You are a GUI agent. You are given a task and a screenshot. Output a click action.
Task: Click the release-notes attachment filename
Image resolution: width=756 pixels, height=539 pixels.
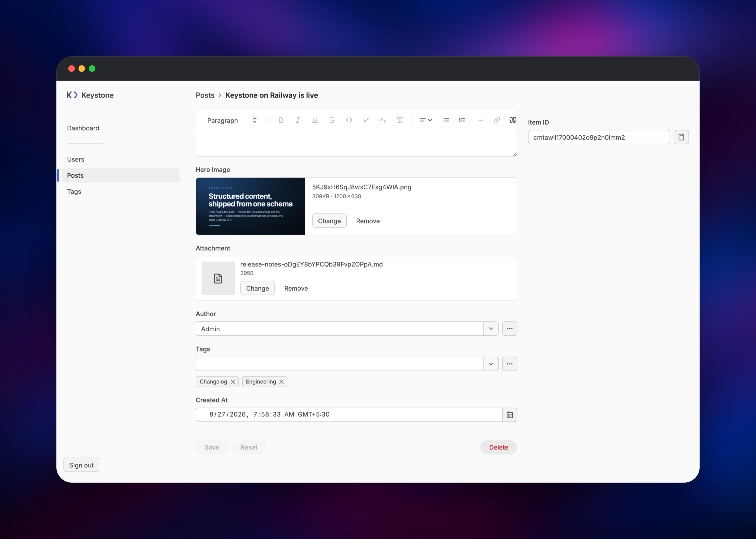(x=311, y=264)
